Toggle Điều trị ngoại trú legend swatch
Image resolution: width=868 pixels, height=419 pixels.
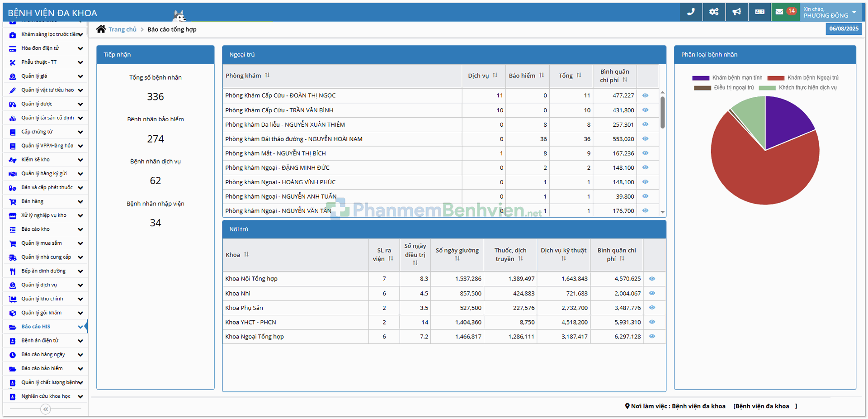(703, 88)
